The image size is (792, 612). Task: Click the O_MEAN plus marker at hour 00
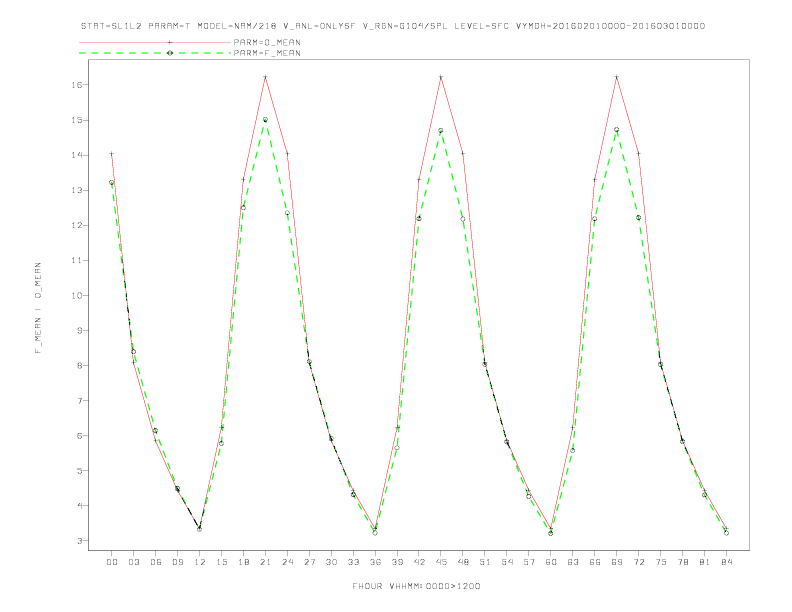[x=112, y=154]
